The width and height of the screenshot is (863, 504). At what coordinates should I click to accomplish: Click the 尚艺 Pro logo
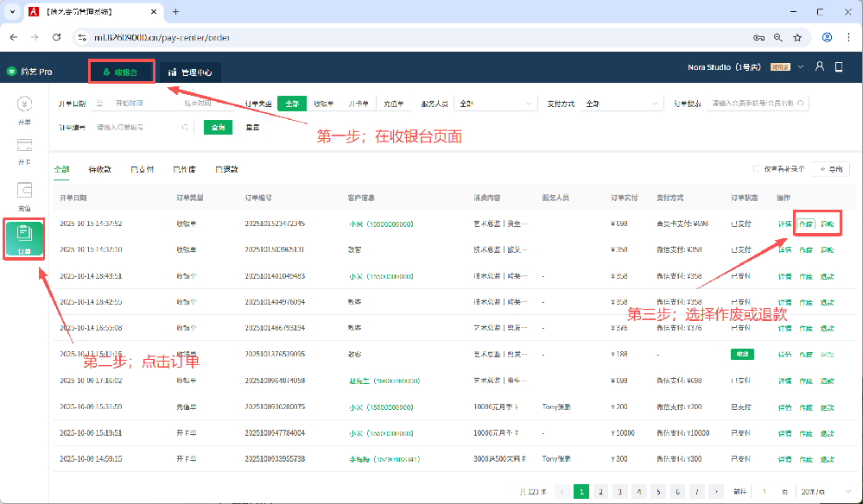coord(29,72)
